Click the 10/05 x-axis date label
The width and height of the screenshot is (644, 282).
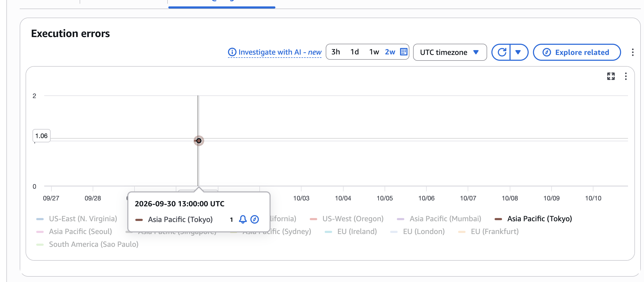385,198
